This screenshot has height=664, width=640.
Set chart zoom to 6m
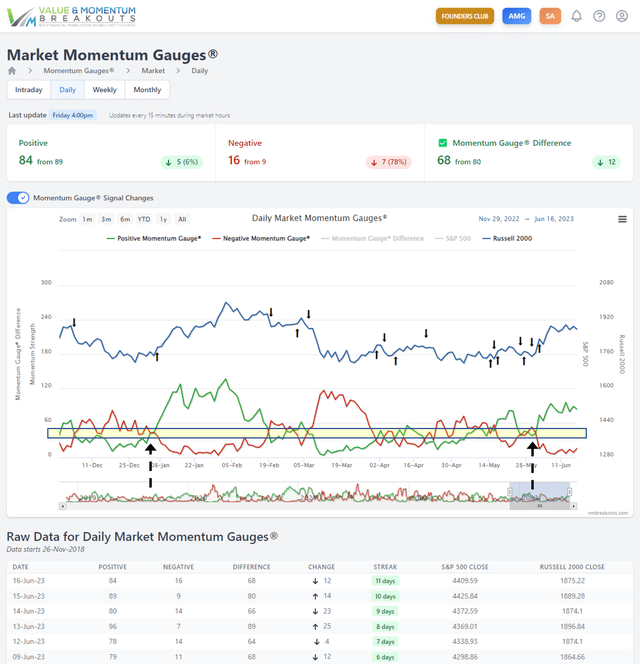tap(125, 219)
